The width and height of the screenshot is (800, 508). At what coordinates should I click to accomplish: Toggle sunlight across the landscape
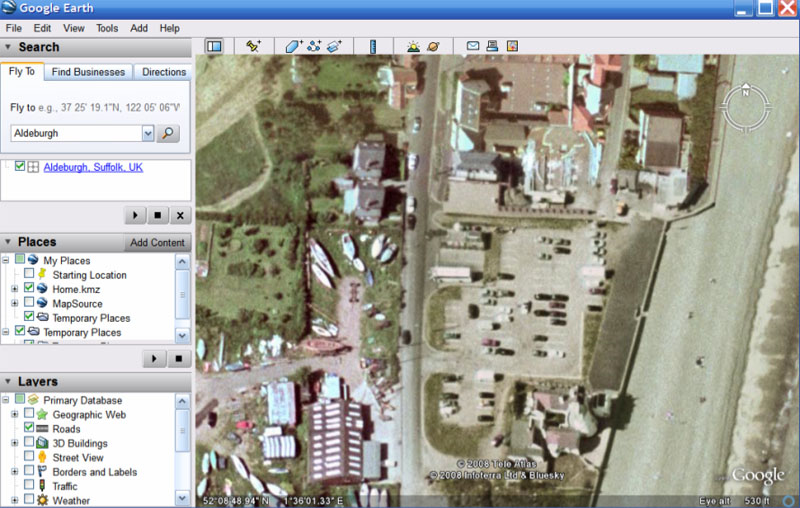413,46
